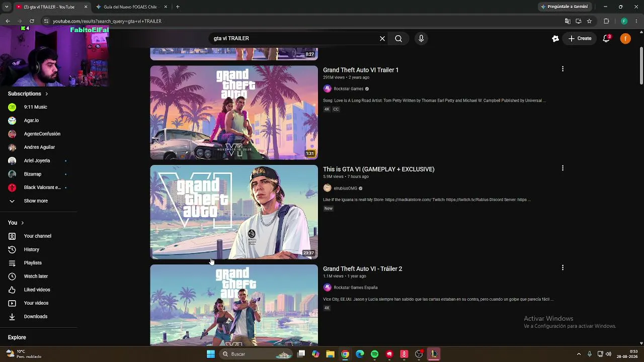The height and width of the screenshot is (362, 644).
Task: Click the page vertical scrollbar thumb
Action: 641,66
